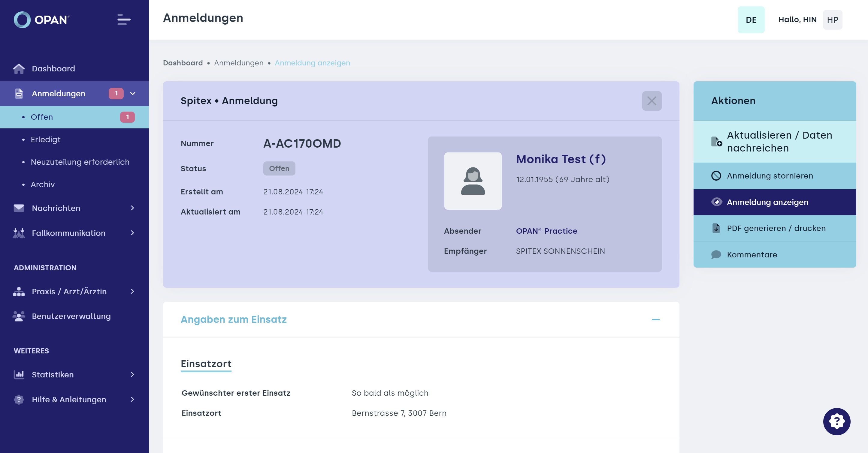Click Aktualisieren / Daten nachreichen action

pyautogui.click(x=774, y=142)
